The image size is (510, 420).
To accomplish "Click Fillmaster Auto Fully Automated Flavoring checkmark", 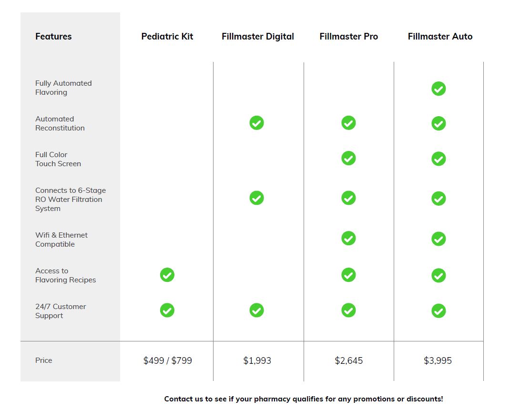I will point(439,89).
